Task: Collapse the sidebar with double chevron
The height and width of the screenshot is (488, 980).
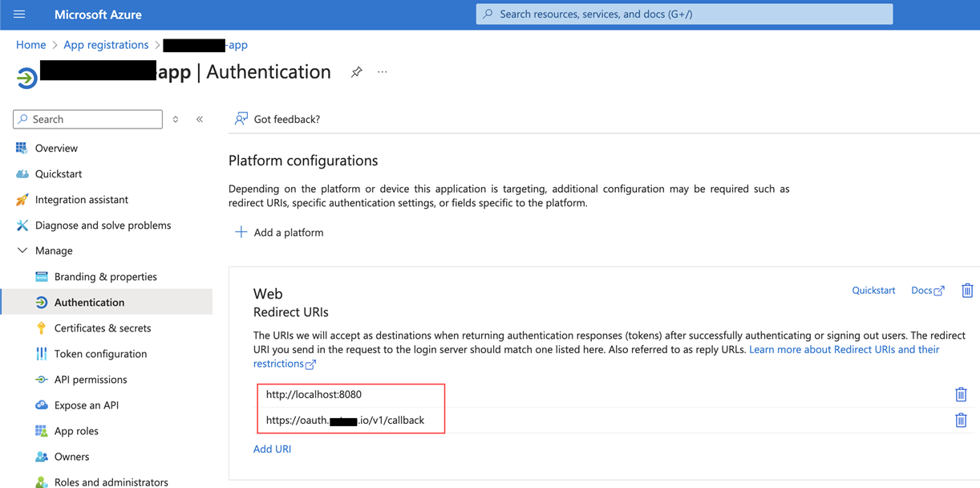Action: tap(200, 120)
